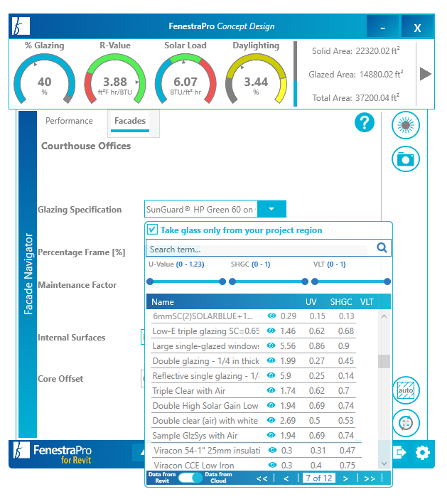This screenshot has width=447, height=504.
Task: Toggle Data from Revit/Cloud switch
Action: tap(190, 478)
